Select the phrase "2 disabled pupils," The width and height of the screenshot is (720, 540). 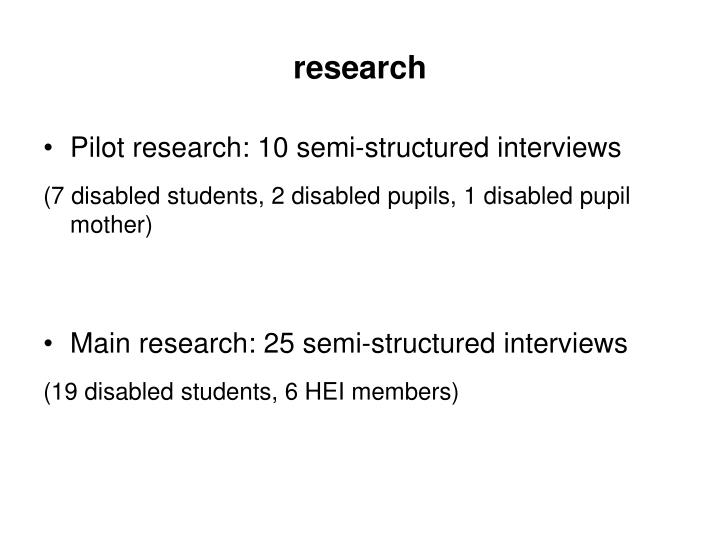point(363,196)
